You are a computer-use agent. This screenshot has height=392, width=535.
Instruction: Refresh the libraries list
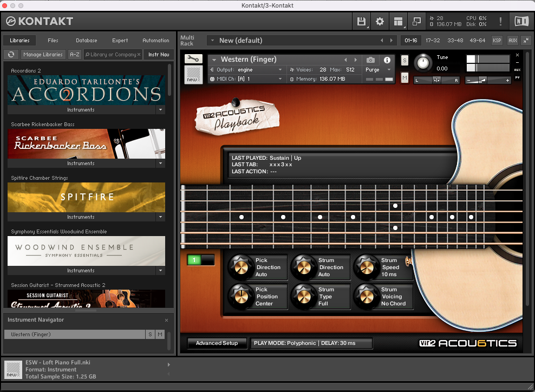coord(11,55)
